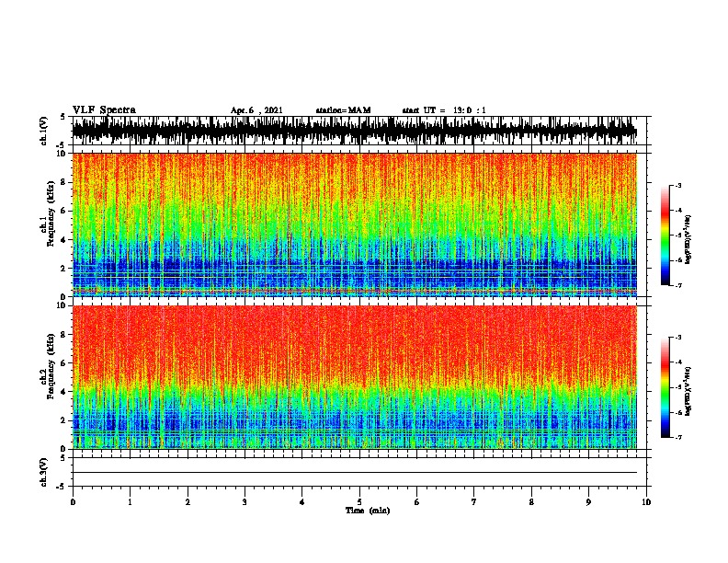Click the ch.2 color scale bar
The width and height of the screenshot is (728, 563).
(665, 387)
